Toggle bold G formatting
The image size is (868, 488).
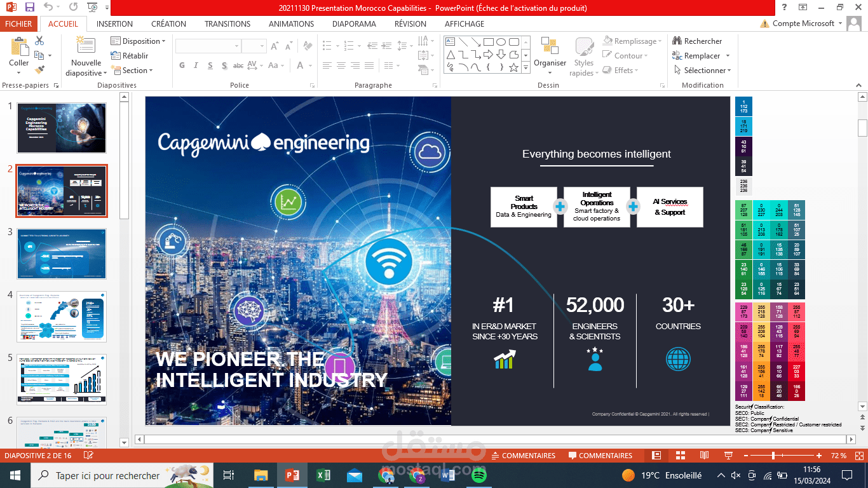point(182,65)
